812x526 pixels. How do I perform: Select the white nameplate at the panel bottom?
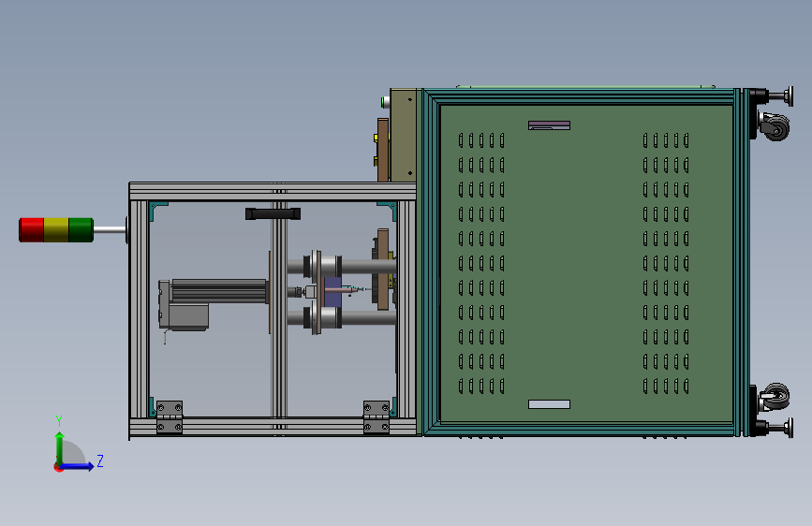pyautogui.click(x=549, y=404)
